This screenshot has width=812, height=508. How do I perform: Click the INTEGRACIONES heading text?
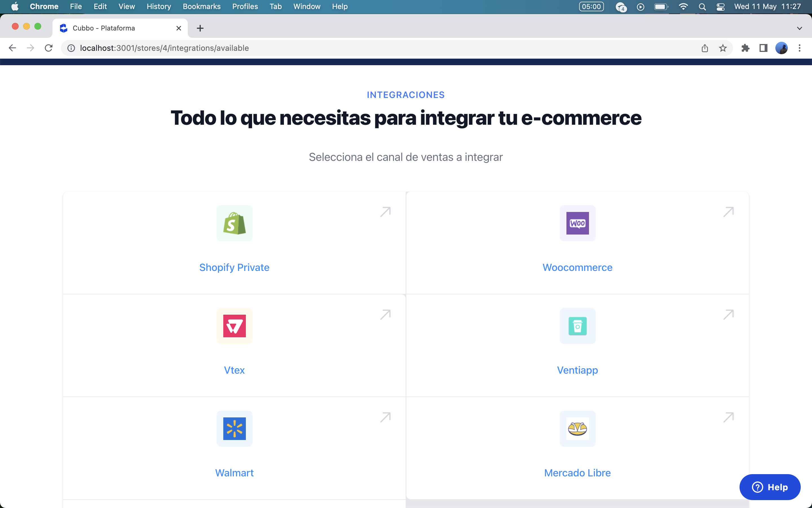[406, 95]
